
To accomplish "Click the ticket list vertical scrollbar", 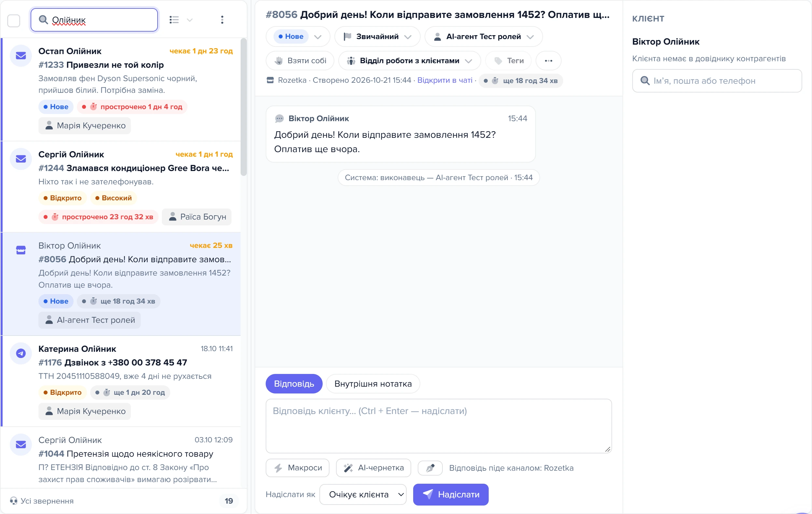I will [244, 107].
